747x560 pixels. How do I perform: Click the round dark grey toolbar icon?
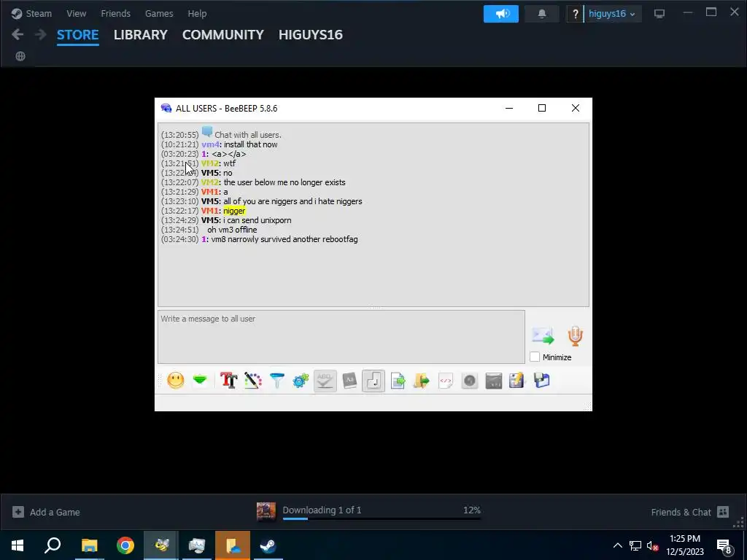tap(470, 381)
